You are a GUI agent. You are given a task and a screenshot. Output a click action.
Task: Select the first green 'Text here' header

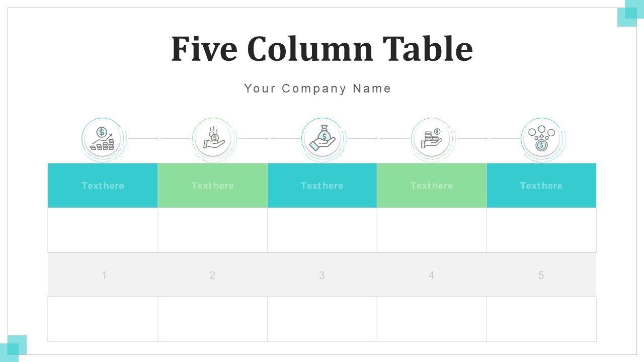click(212, 186)
